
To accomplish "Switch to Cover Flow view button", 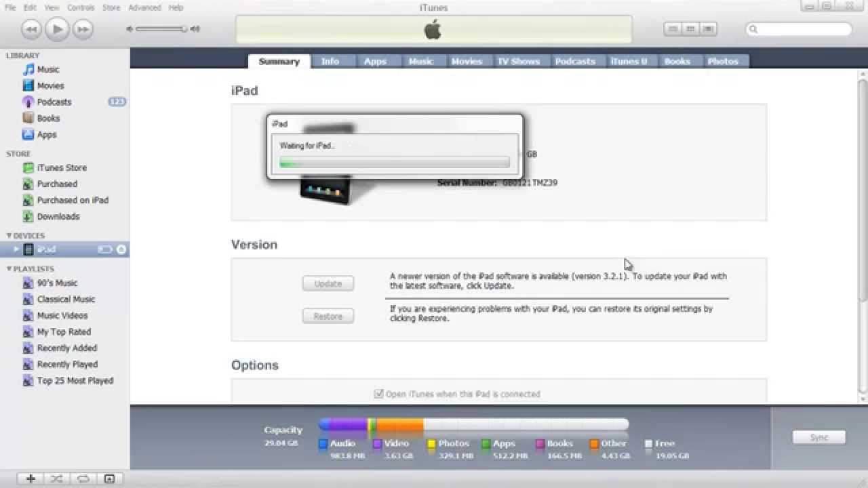I will tap(708, 29).
